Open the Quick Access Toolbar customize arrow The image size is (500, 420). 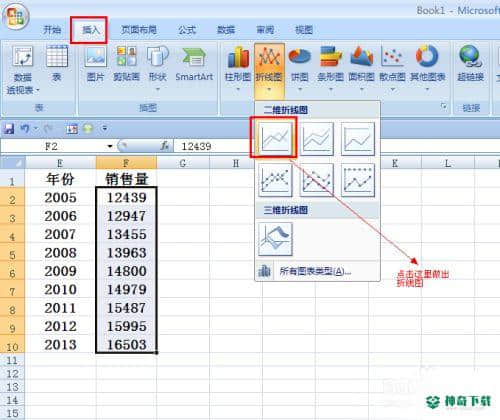[105, 128]
